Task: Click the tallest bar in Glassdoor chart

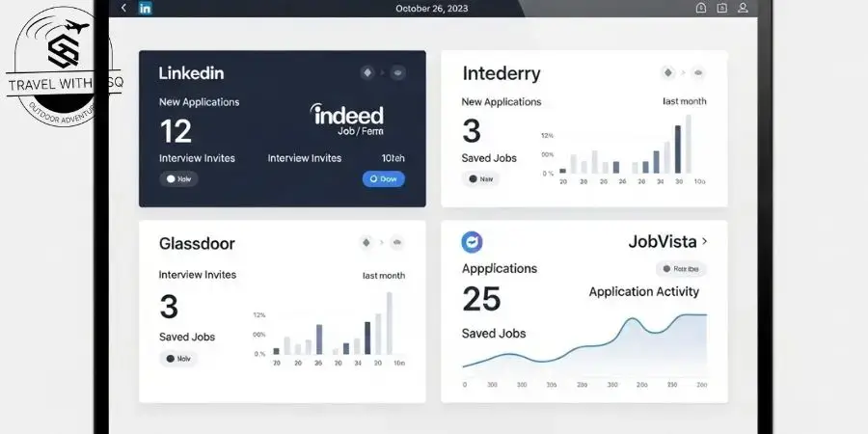Action: 390,323
